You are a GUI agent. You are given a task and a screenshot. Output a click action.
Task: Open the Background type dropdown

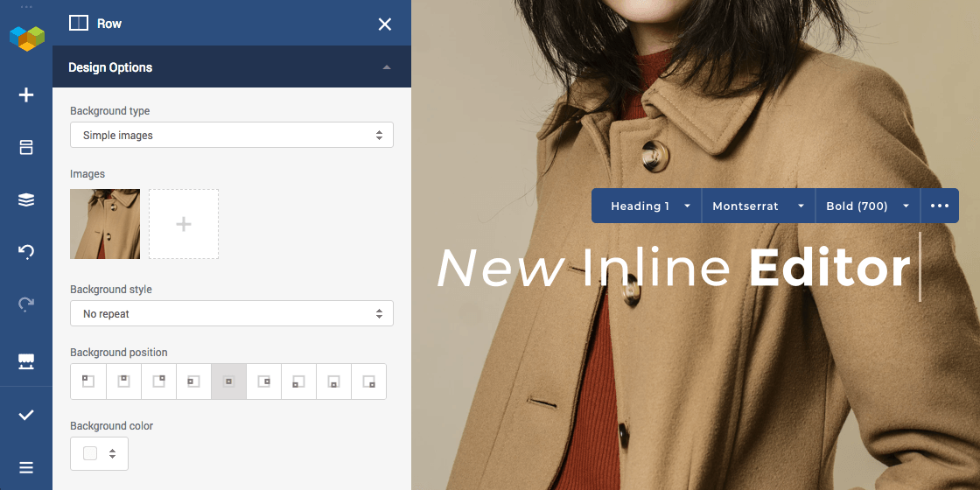(232, 136)
